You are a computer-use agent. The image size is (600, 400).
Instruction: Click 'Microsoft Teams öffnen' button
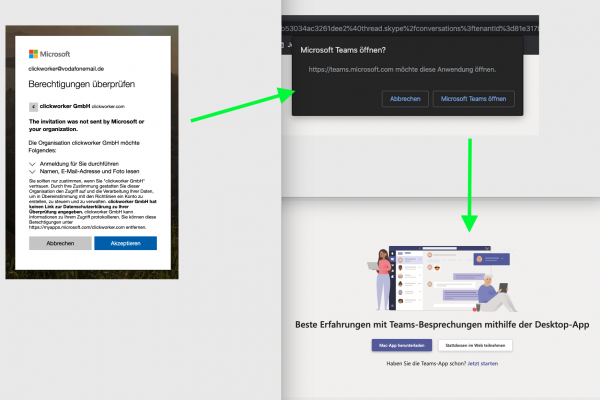point(473,99)
